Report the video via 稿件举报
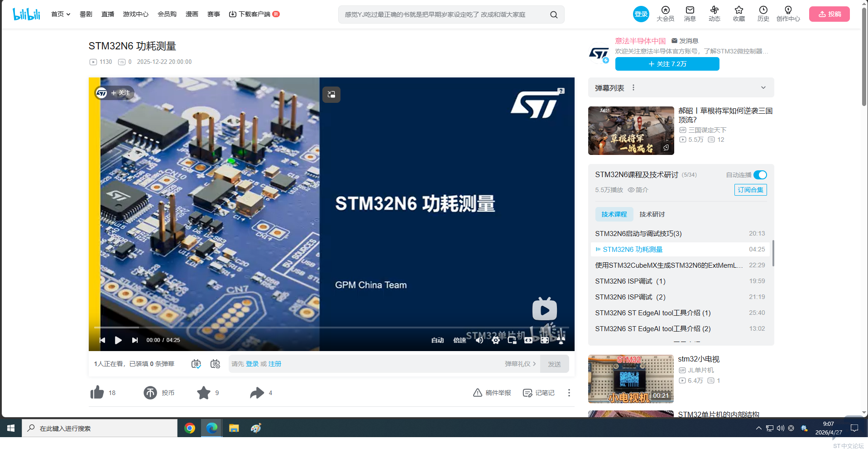The width and height of the screenshot is (868, 453). [492, 393]
